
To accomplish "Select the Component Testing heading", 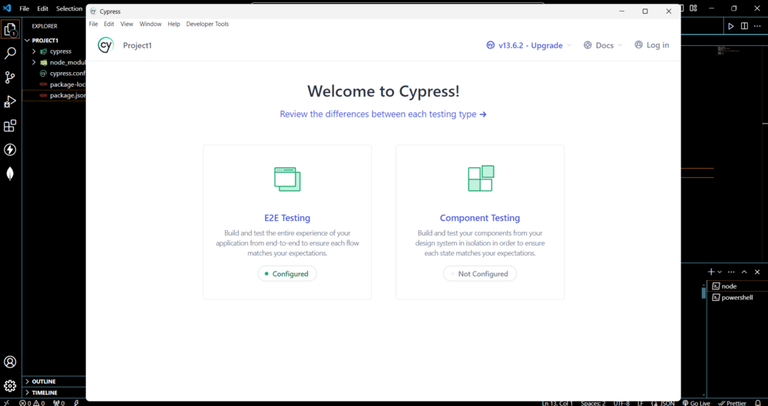I will tap(480, 218).
